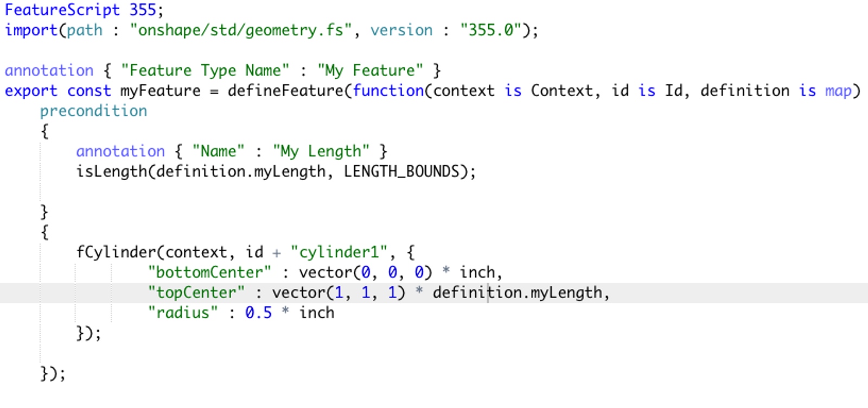
Task: Click the "cylinder1" id string
Action: click(339, 252)
